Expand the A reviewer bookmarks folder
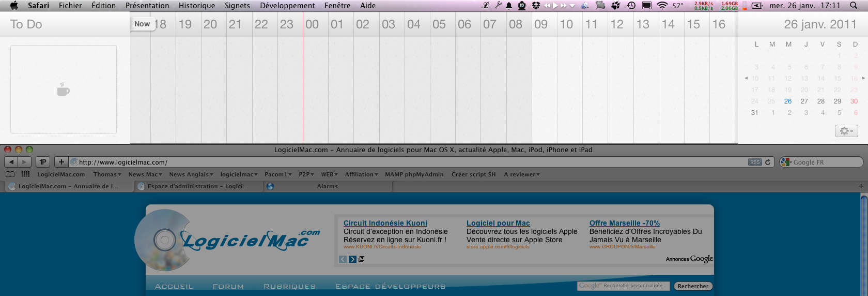 point(522,174)
